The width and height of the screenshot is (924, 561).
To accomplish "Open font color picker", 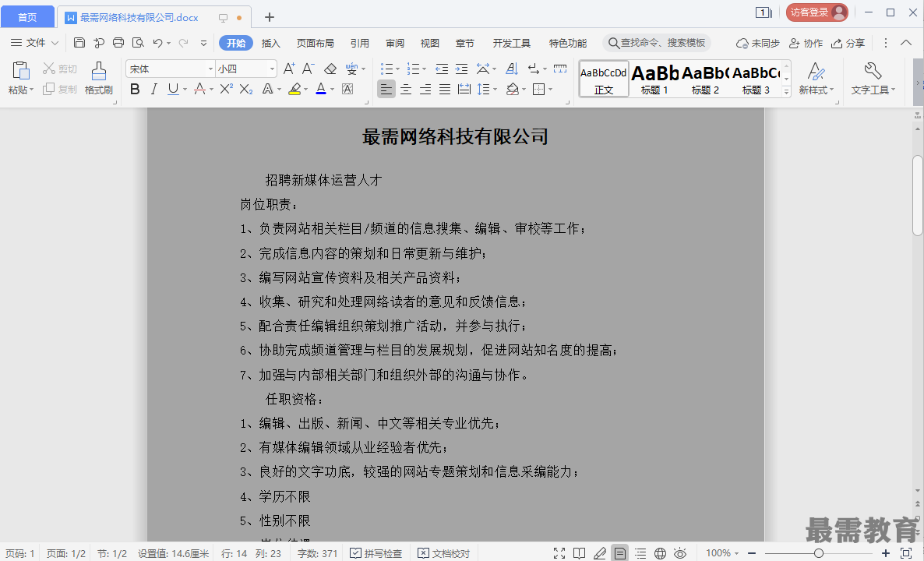I will [333, 89].
